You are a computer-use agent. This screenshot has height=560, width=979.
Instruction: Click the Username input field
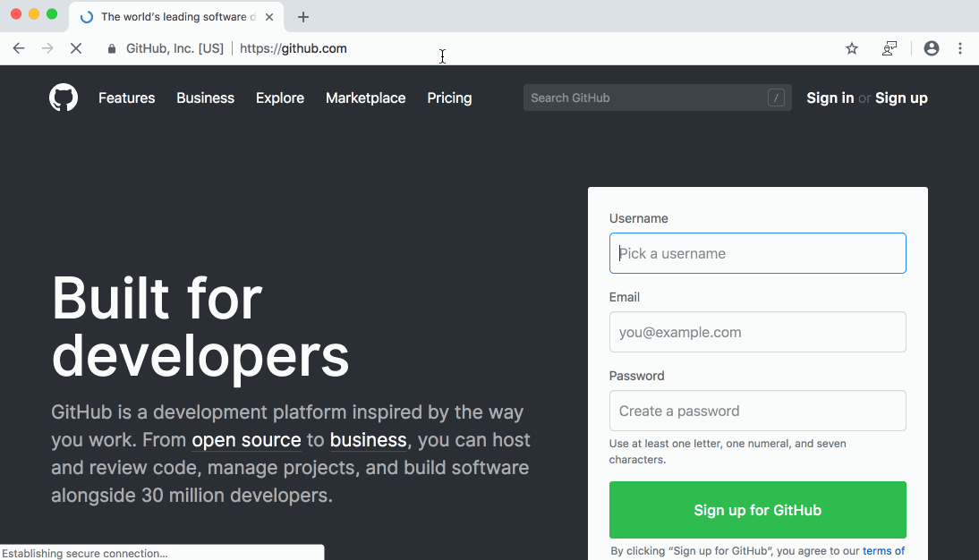click(757, 253)
